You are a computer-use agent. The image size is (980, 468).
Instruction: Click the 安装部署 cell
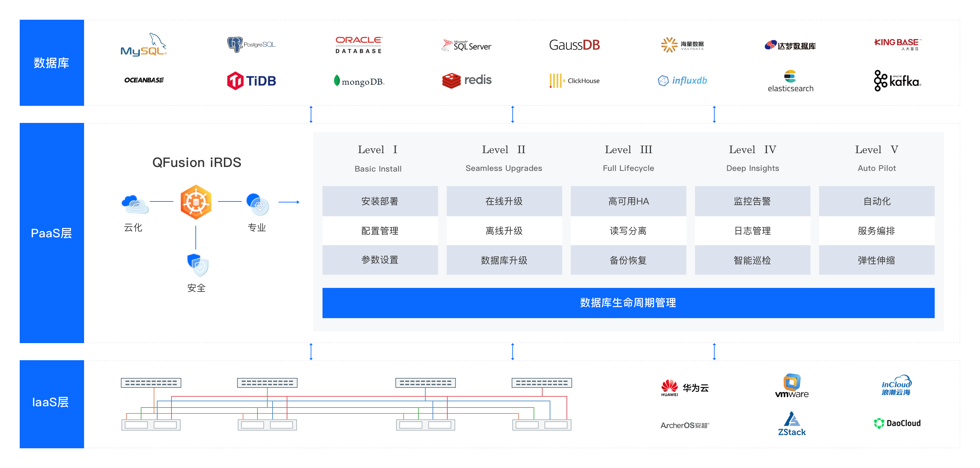(380, 201)
